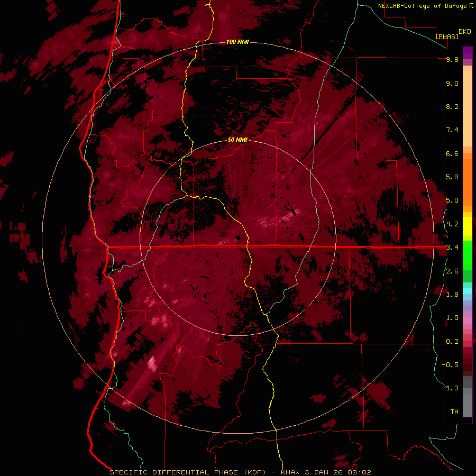Click the 50 NMI range ring label
Screen dimensions: 476x476
[x=237, y=140]
